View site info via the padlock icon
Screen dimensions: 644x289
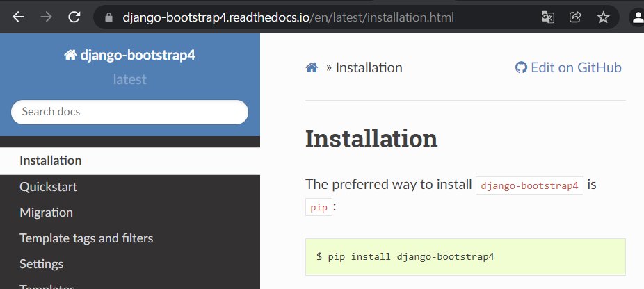pos(108,17)
